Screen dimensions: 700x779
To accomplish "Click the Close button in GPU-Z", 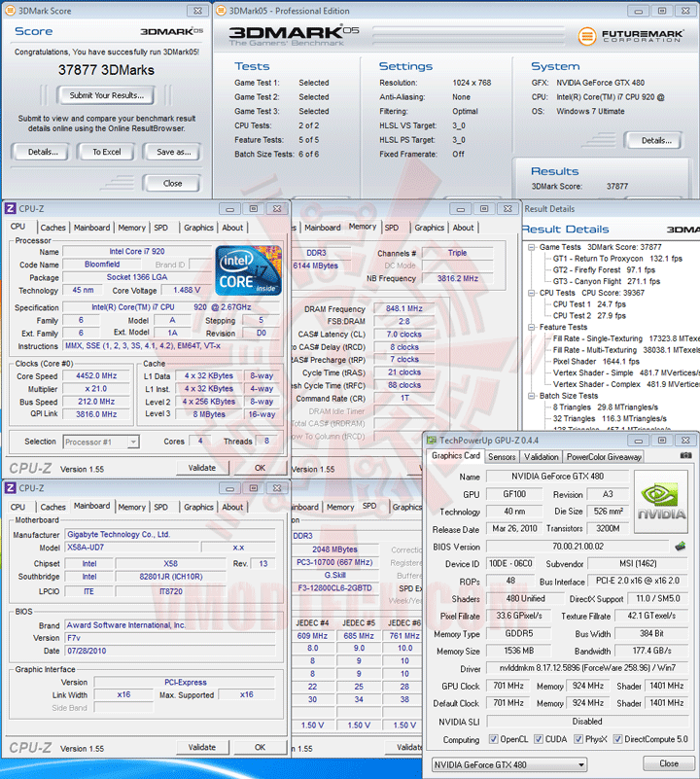I will (668, 763).
